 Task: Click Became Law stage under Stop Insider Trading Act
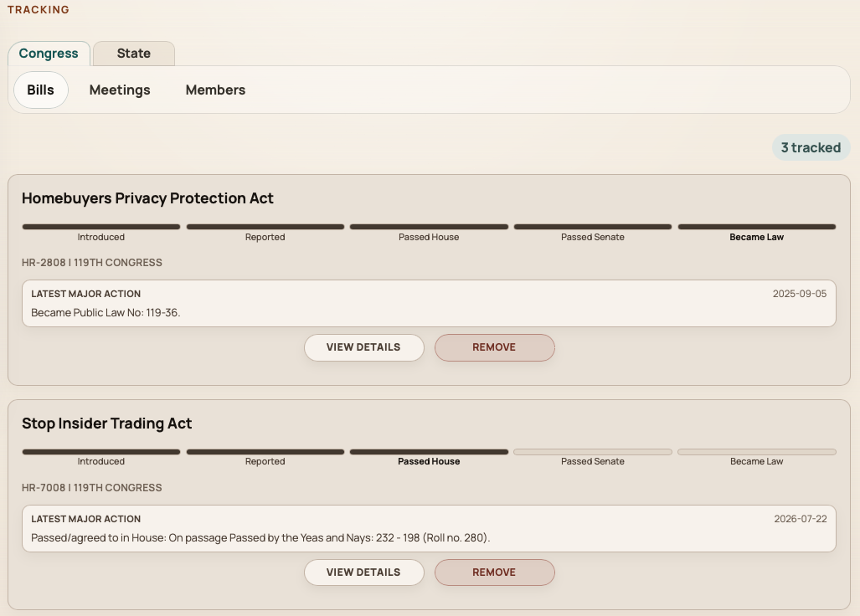756,458
